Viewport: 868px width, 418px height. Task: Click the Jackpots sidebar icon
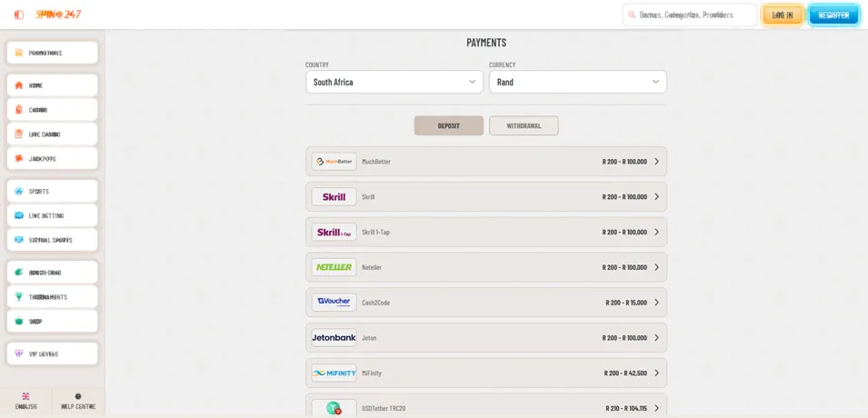19,159
